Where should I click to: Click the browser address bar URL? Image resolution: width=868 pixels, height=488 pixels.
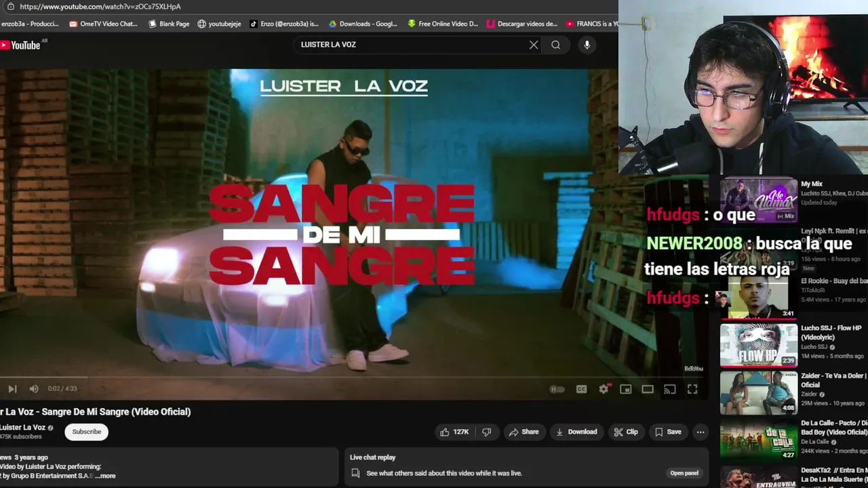tap(100, 7)
